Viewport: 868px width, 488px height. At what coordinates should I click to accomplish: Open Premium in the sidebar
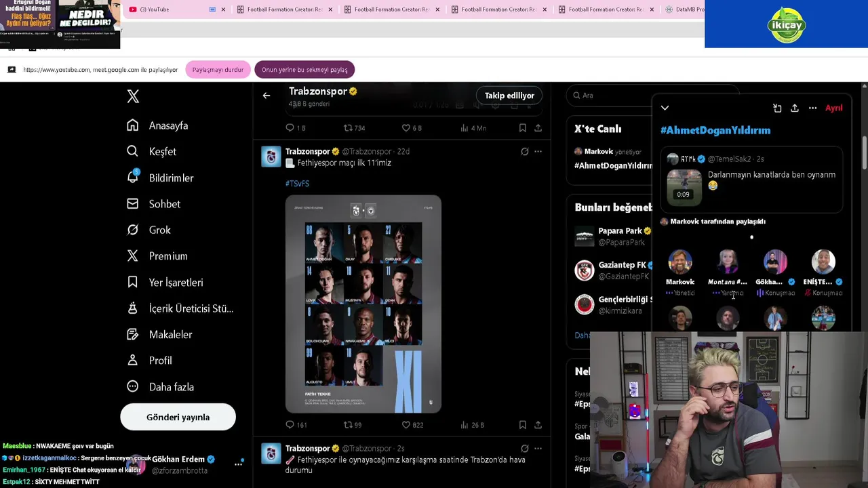pyautogui.click(x=157, y=256)
